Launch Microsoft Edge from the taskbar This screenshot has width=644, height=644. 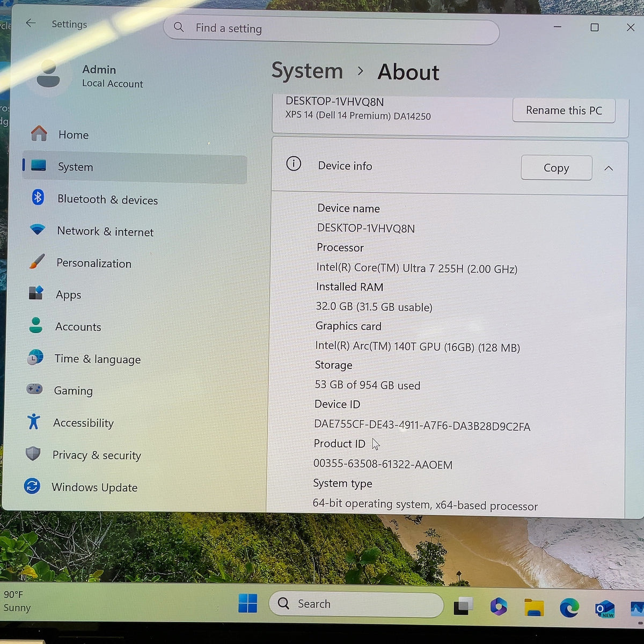(x=569, y=608)
